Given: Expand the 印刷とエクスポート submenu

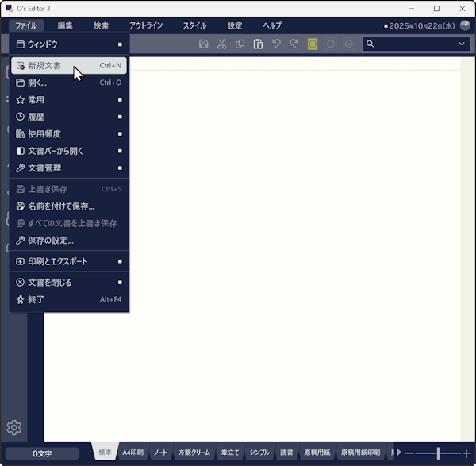Looking at the screenshot, I should coord(70,261).
